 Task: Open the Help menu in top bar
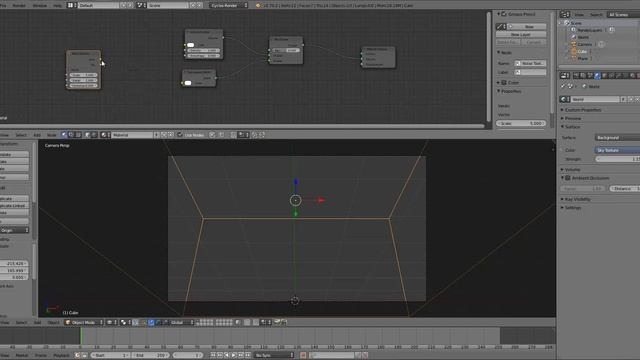tap(58, 5)
